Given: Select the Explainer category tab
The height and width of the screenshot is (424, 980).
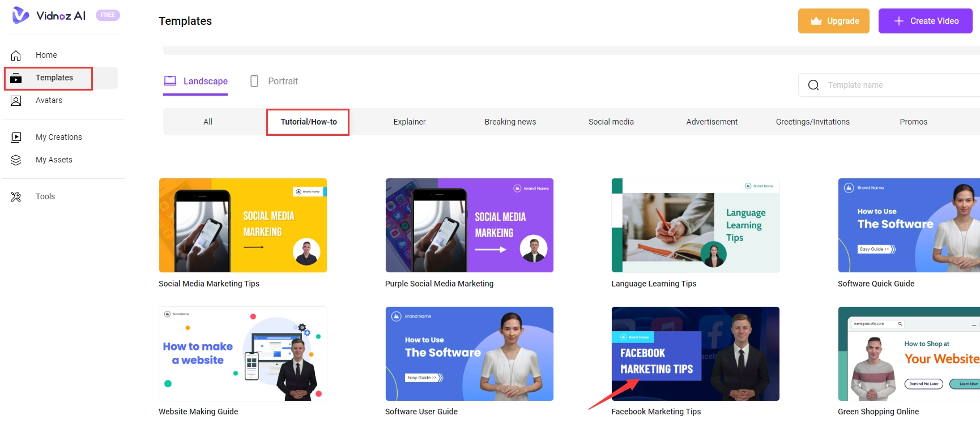Looking at the screenshot, I should 409,122.
